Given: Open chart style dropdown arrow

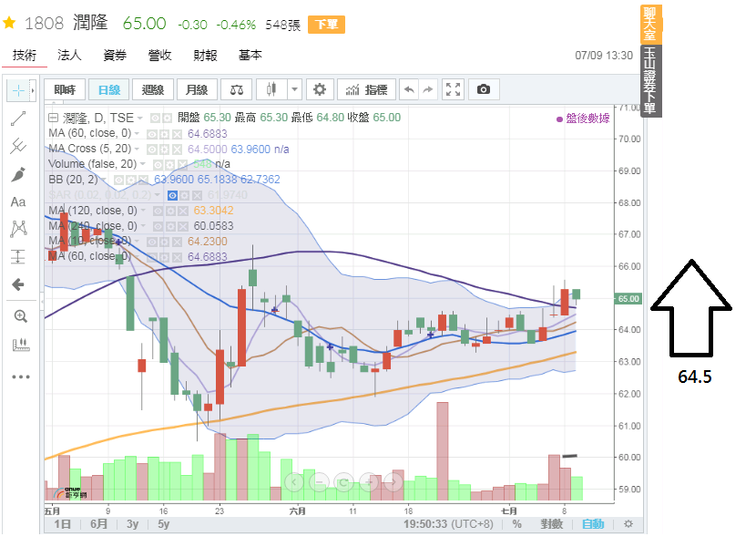Looking at the screenshot, I should 294,89.
